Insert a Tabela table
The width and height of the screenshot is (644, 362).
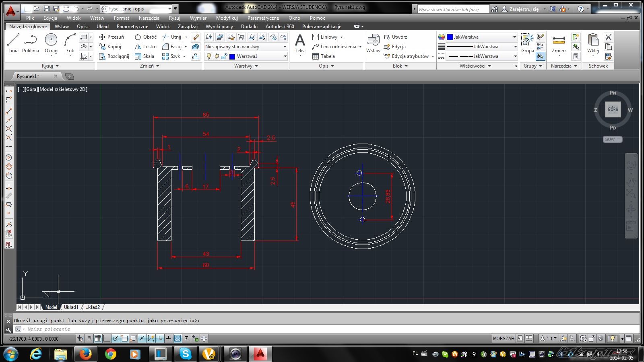[x=324, y=56]
